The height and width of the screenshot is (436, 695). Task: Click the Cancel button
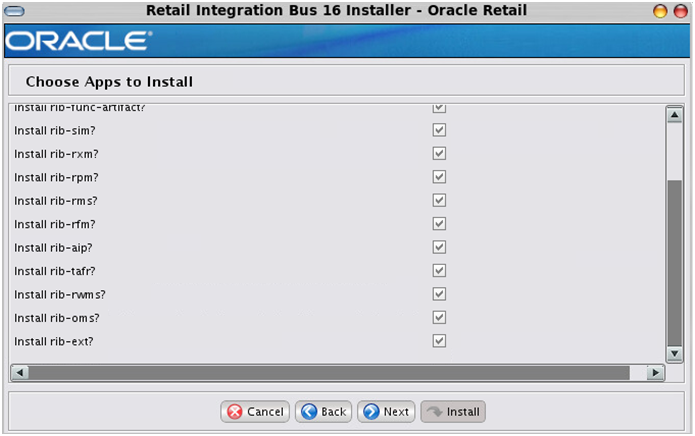click(255, 412)
